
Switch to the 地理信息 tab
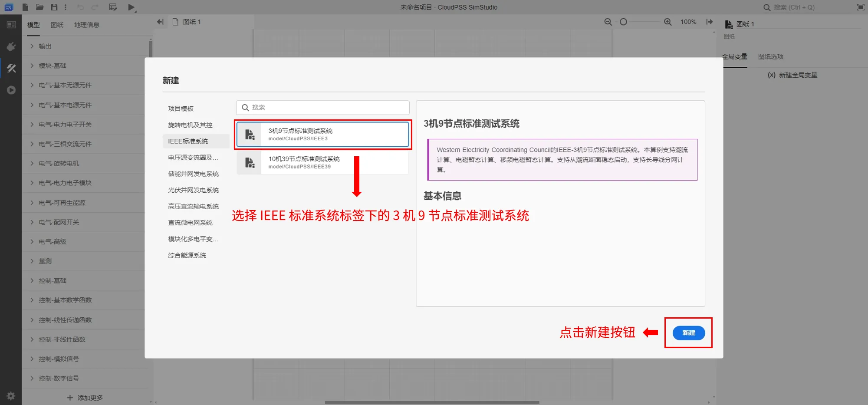pyautogui.click(x=86, y=25)
